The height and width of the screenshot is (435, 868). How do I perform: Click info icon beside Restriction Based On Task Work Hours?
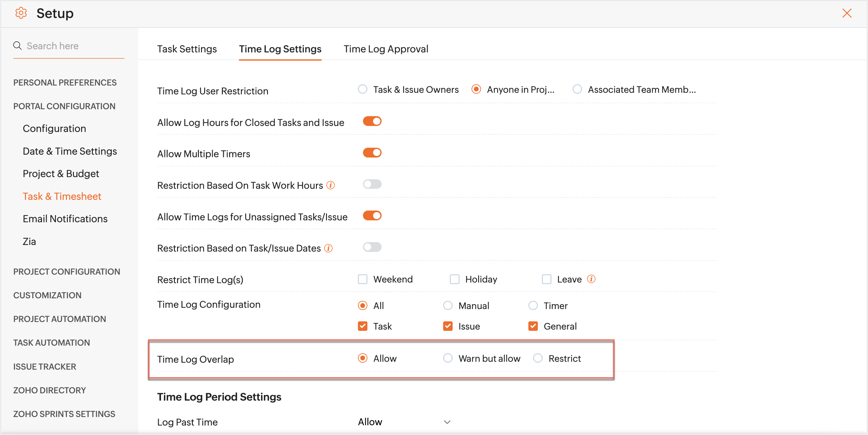(x=331, y=185)
